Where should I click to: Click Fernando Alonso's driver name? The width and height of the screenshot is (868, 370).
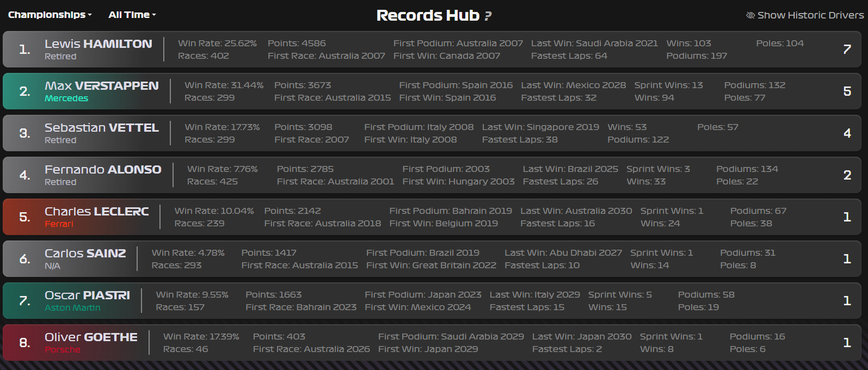pyautogui.click(x=103, y=170)
